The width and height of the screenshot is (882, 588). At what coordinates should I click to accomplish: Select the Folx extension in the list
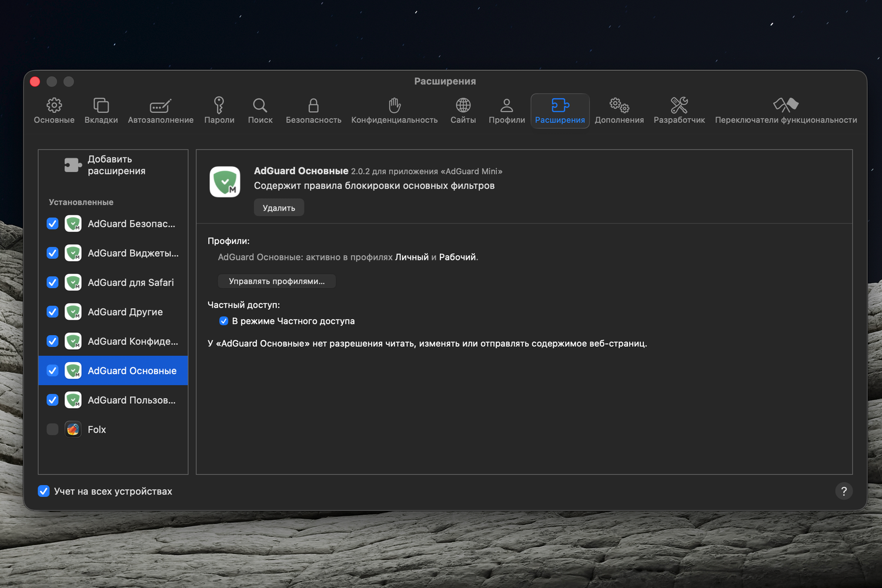113,429
